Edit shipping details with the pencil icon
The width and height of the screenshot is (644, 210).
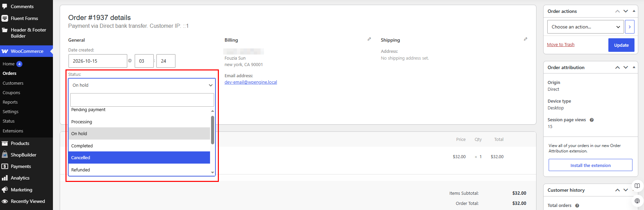tap(526, 39)
